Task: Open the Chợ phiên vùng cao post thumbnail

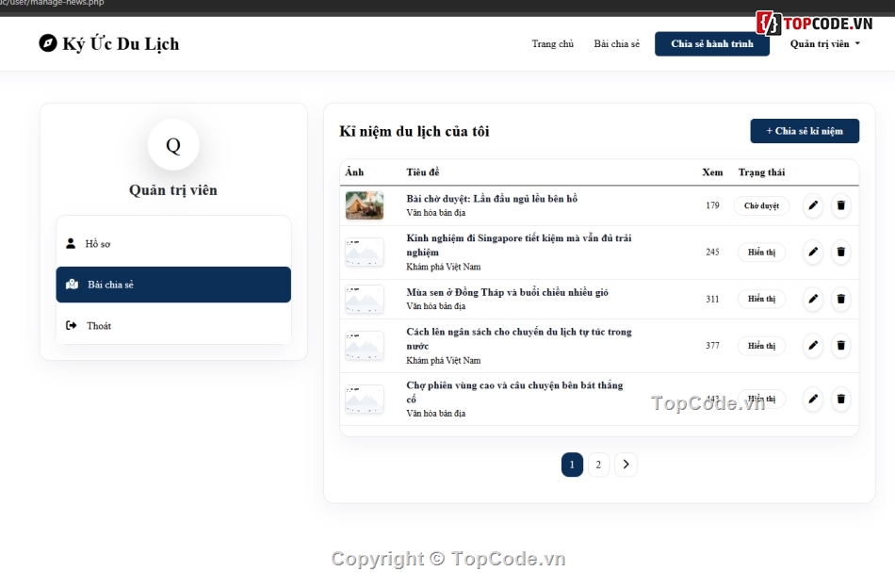Action: click(365, 399)
